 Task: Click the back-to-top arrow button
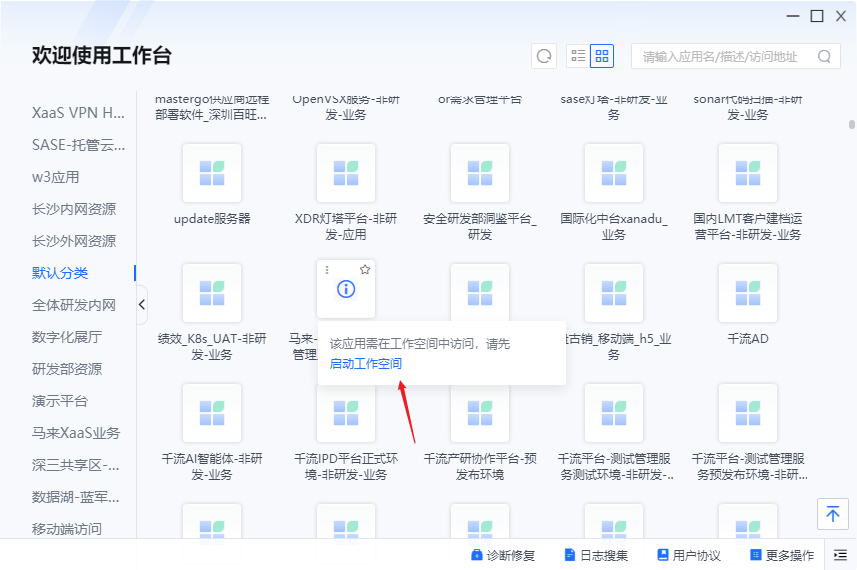(x=832, y=514)
